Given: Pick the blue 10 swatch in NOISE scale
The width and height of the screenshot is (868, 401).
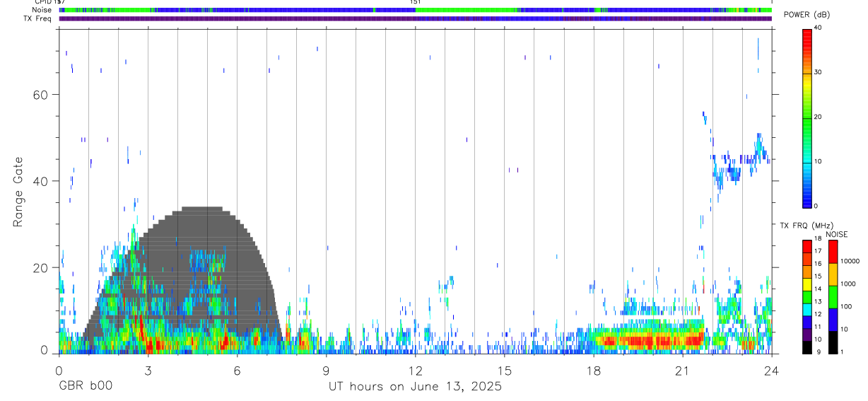Looking at the screenshot, I should (833, 320).
